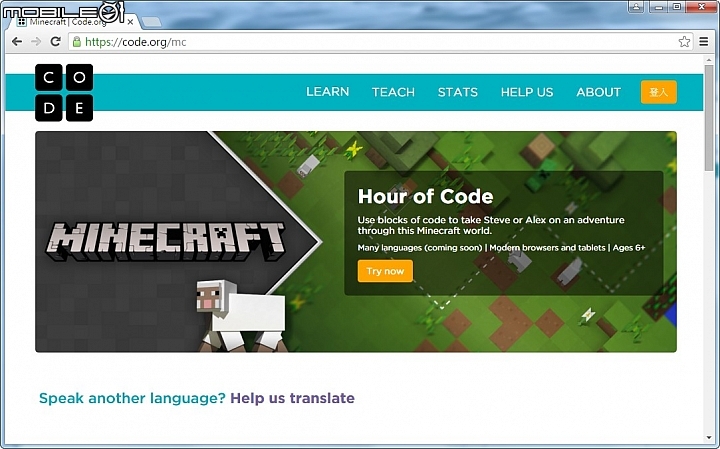Click the browser forward arrow
The height and width of the screenshot is (449, 720).
pos(36,42)
